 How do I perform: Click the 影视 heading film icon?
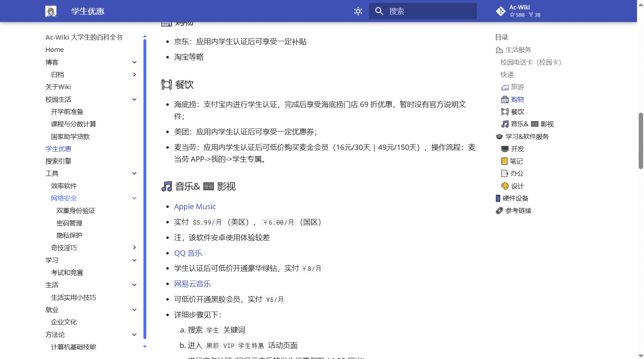point(208,187)
